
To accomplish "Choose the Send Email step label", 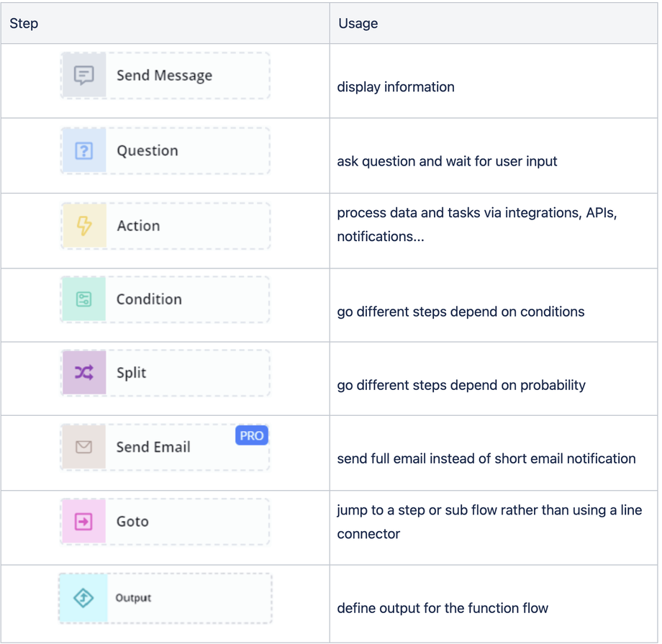I will (x=153, y=447).
